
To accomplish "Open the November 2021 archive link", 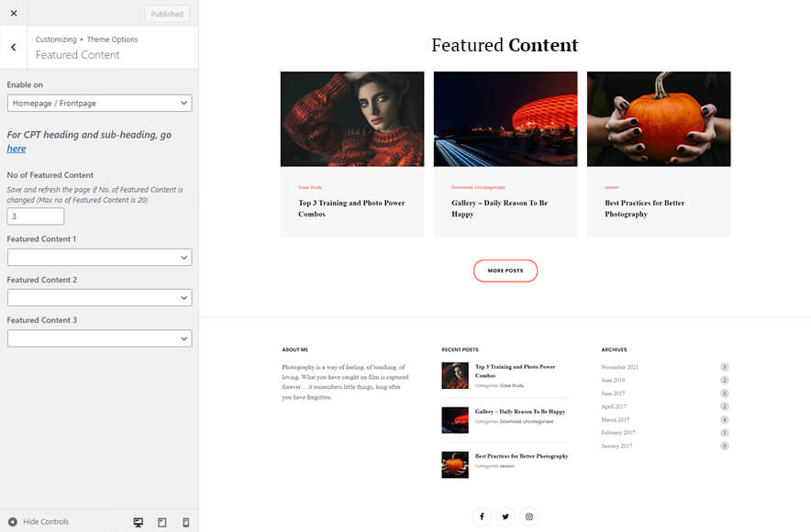I will coord(619,367).
